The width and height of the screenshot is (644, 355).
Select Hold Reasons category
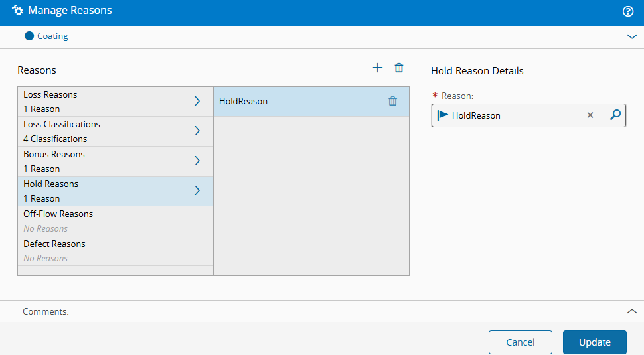(116, 191)
